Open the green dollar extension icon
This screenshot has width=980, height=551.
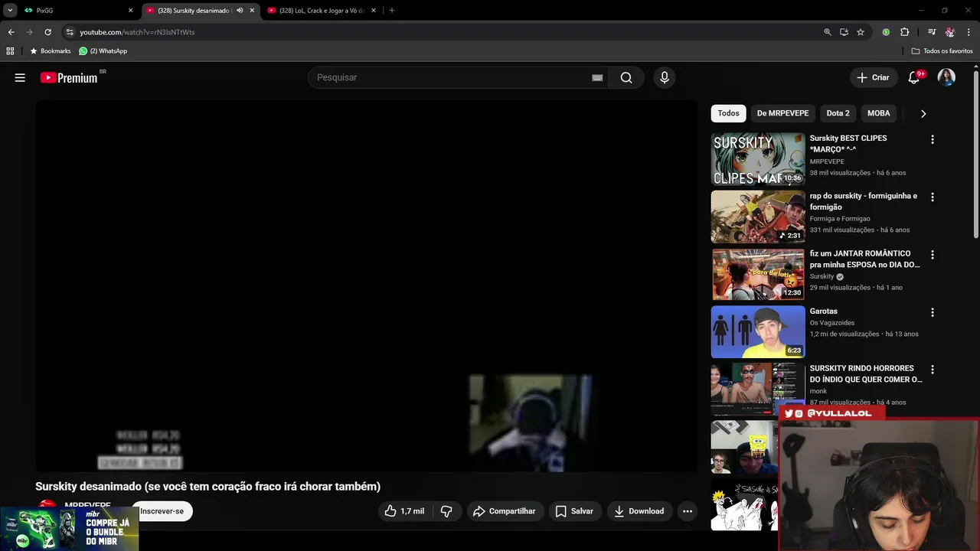coord(886,32)
